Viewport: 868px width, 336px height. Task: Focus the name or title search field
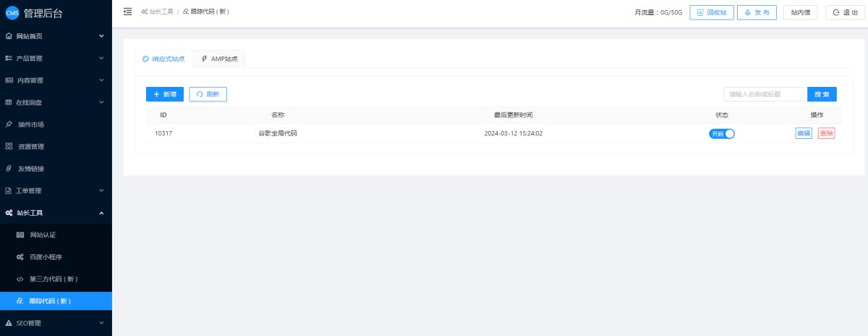tap(765, 94)
